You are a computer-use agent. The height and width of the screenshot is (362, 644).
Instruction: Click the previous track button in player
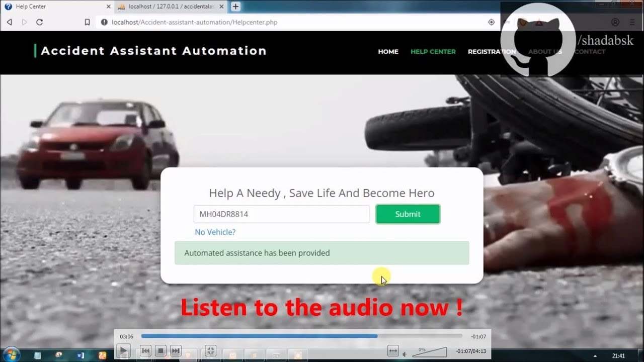click(145, 350)
